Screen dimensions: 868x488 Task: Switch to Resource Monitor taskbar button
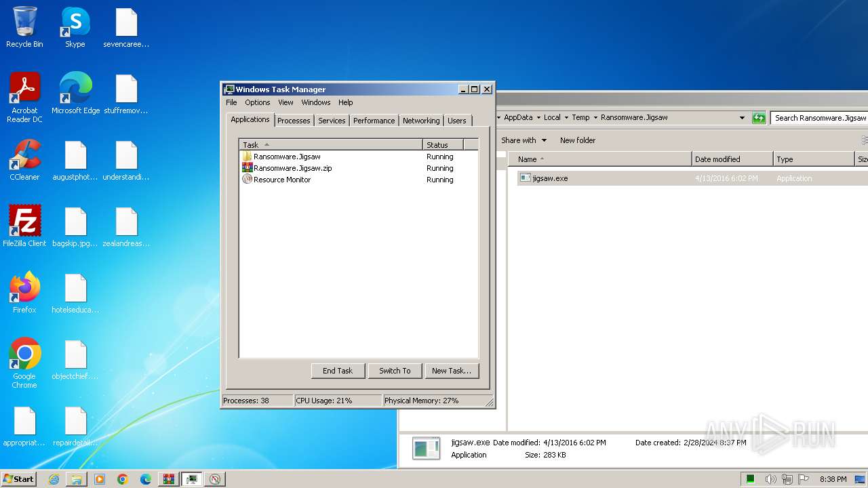(x=215, y=479)
